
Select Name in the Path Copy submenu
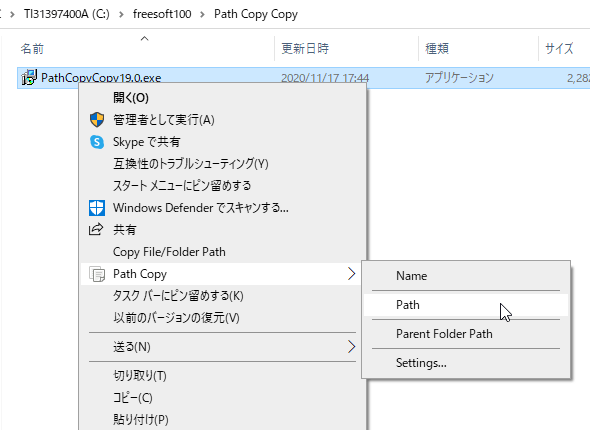pos(466,276)
